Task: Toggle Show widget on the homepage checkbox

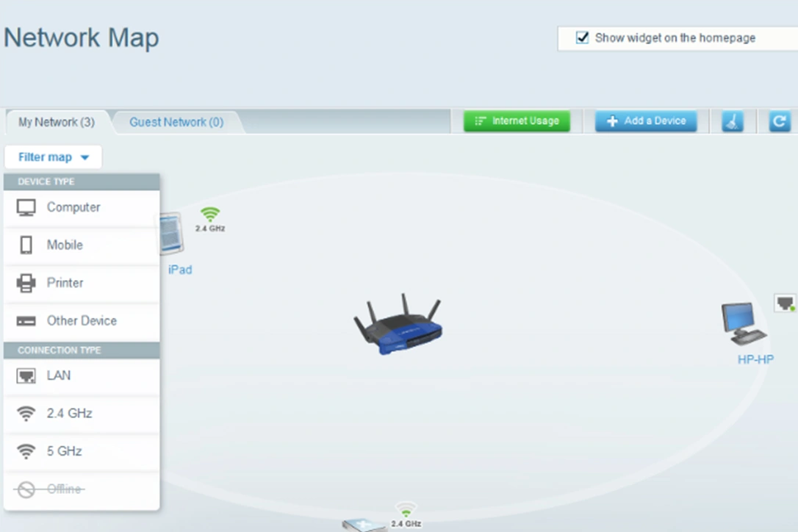Action: tap(583, 38)
